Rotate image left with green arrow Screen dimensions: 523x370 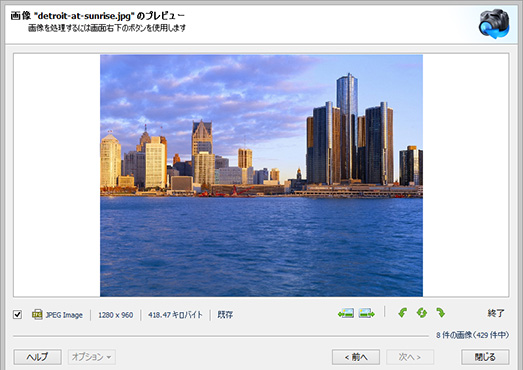click(403, 313)
